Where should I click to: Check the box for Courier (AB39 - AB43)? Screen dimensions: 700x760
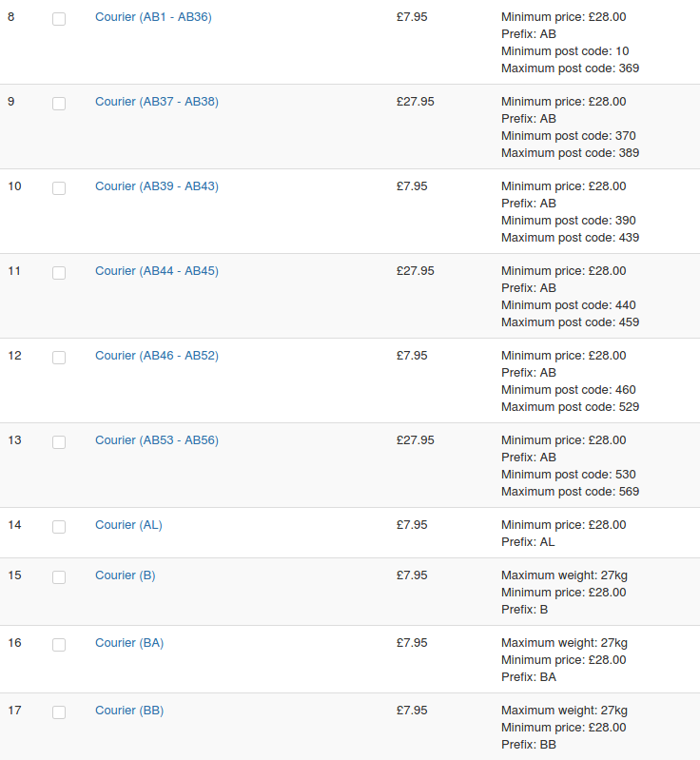[x=59, y=188]
